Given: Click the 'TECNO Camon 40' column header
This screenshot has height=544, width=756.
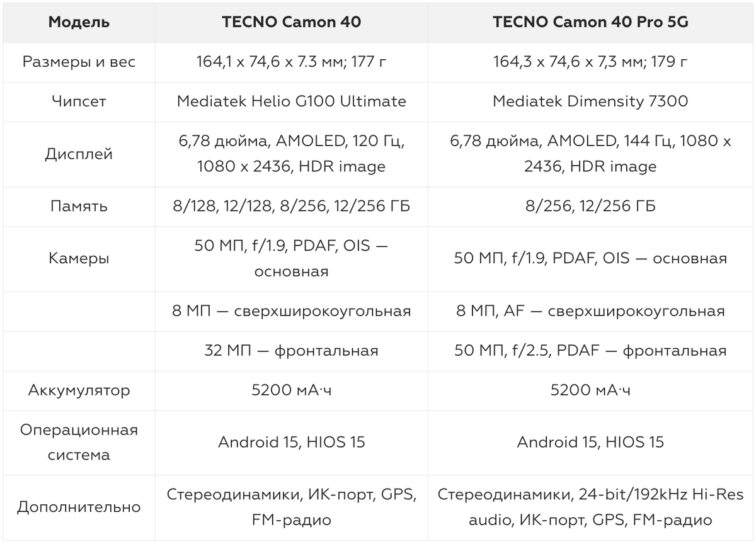Looking at the screenshot, I should click(x=291, y=22).
